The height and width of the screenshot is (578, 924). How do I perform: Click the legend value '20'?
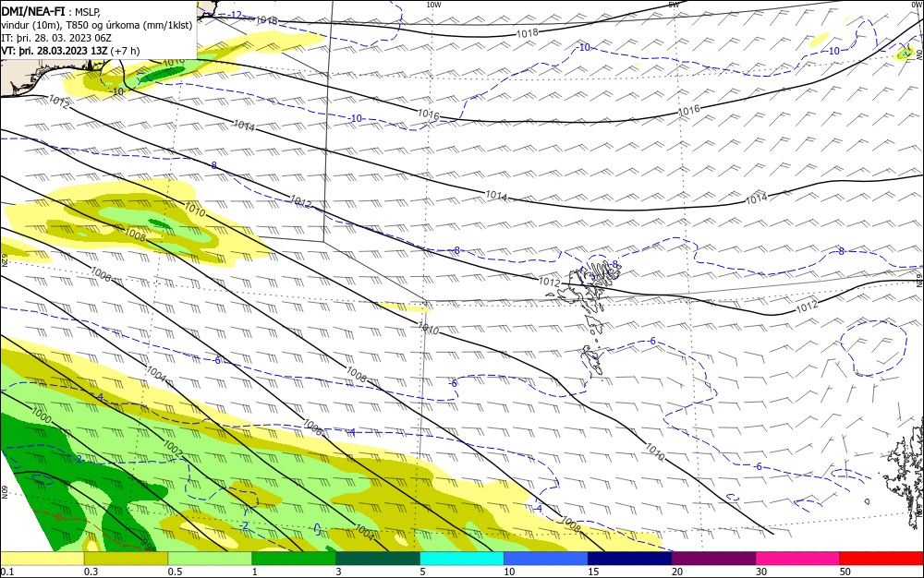677,572
